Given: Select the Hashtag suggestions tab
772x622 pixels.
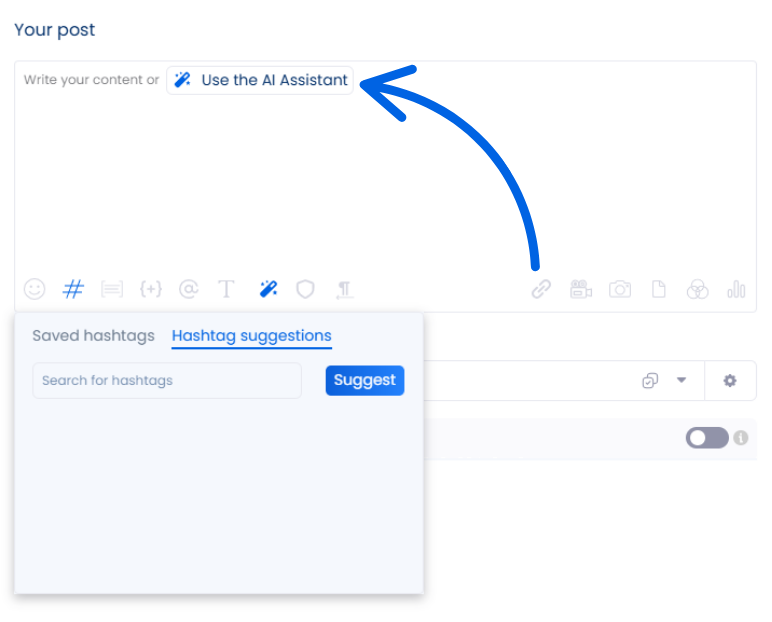Looking at the screenshot, I should (251, 336).
